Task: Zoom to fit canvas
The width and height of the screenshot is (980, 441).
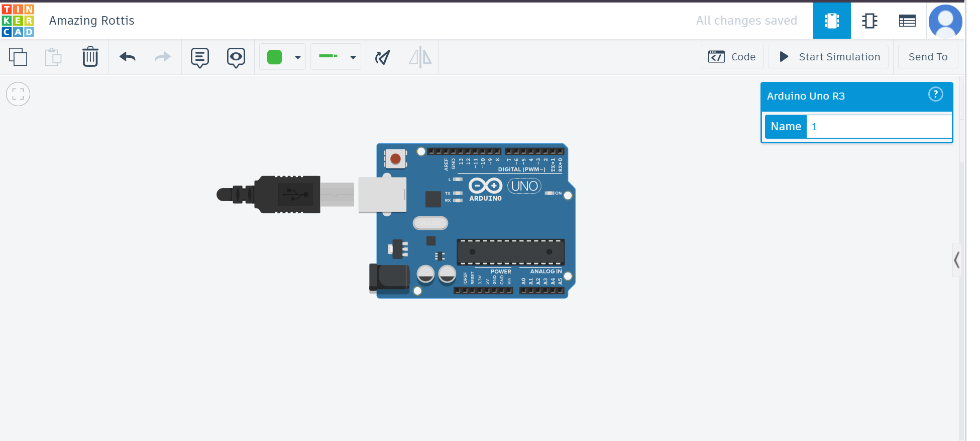Action: 18,94
